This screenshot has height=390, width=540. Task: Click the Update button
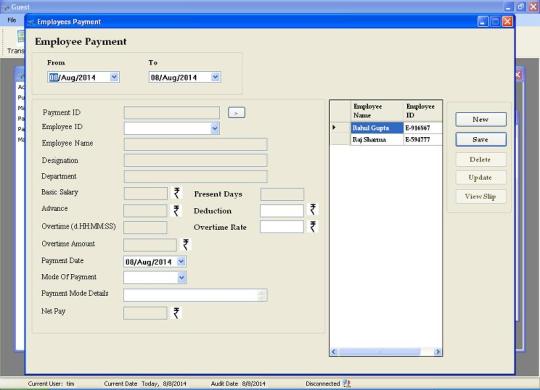[481, 177]
